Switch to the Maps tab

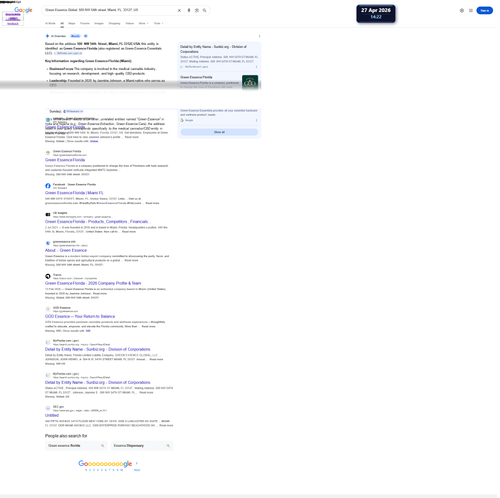72,23
